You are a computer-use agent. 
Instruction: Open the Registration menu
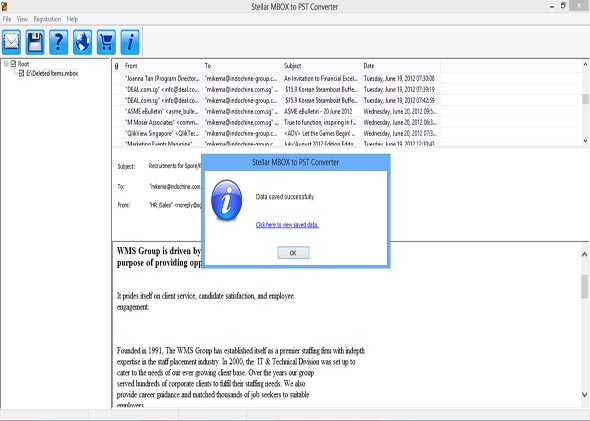(47, 19)
